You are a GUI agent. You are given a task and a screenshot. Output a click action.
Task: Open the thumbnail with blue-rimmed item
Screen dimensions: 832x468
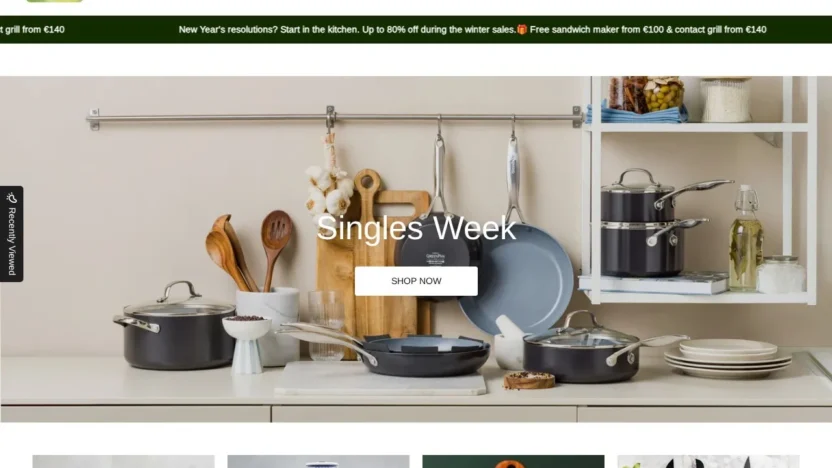[x=318, y=461]
